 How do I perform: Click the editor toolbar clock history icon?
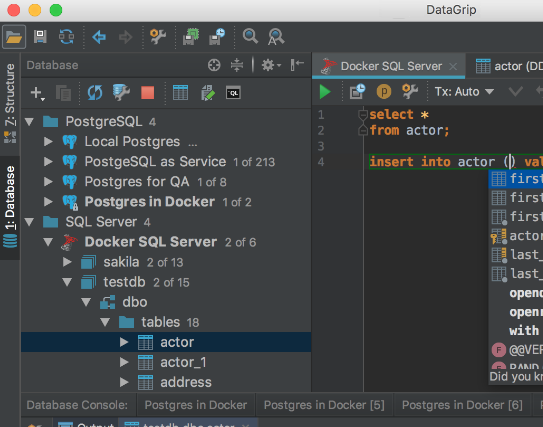[x=357, y=91]
